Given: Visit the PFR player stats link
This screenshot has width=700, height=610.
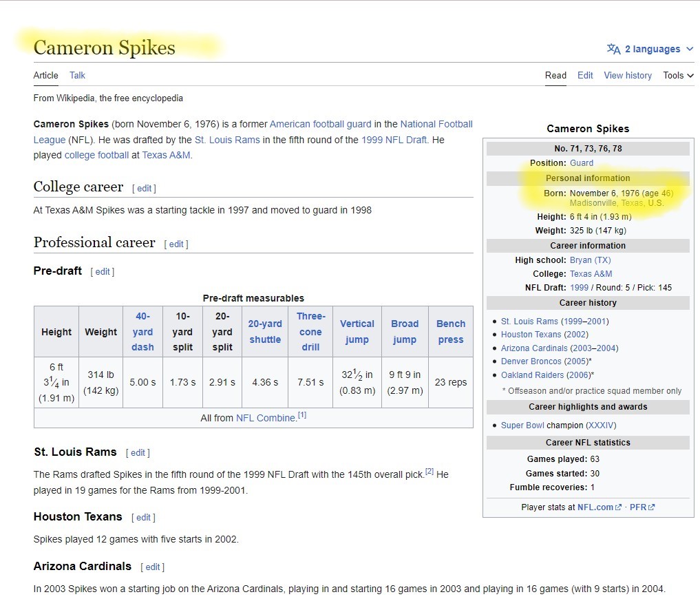Looking at the screenshot, I should pos(638,507).
